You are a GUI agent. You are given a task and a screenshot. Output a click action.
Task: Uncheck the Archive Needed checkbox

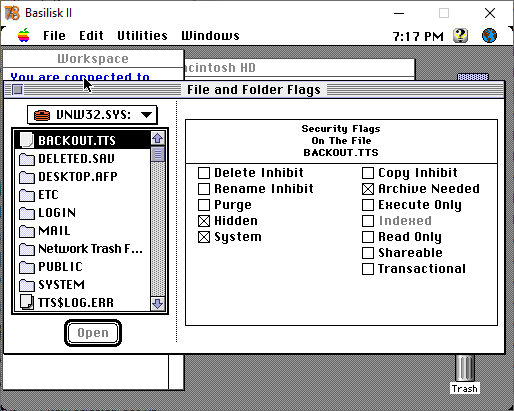coord(368,189)
